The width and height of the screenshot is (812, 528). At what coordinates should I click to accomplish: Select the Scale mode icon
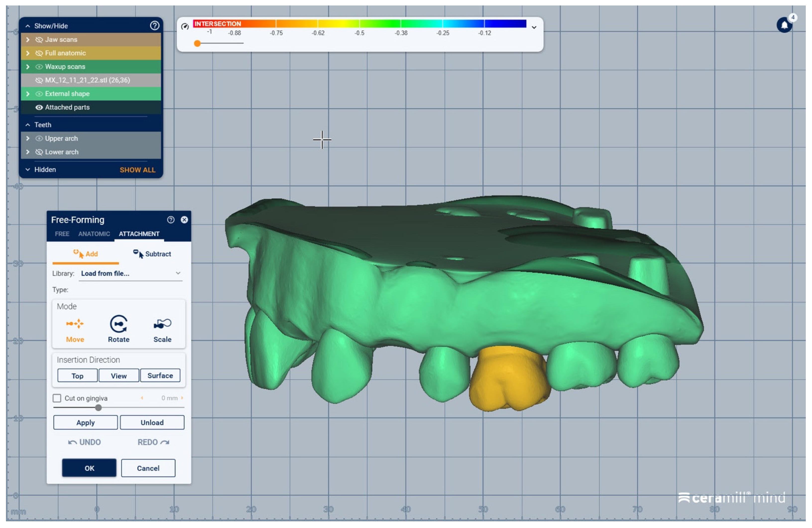pos(162,324)
